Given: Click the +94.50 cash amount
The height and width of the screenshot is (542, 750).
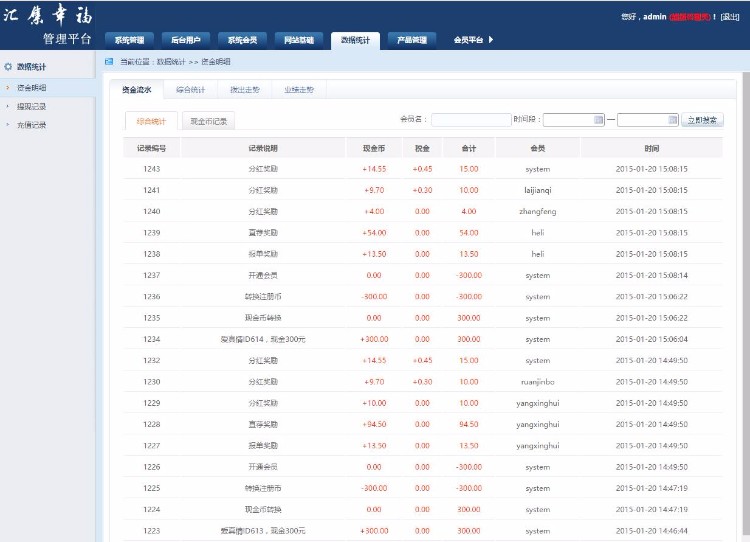Looking at the screenshot, I should tap(374, 424).
